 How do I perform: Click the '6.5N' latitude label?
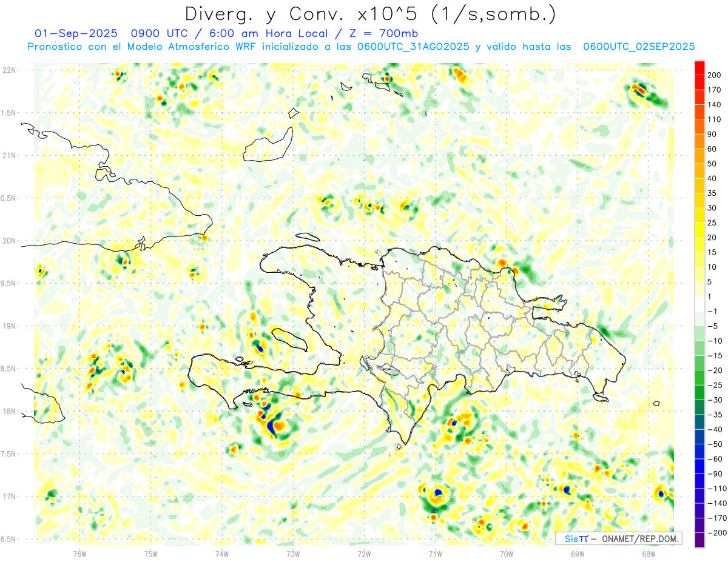(x=8, y=539)
